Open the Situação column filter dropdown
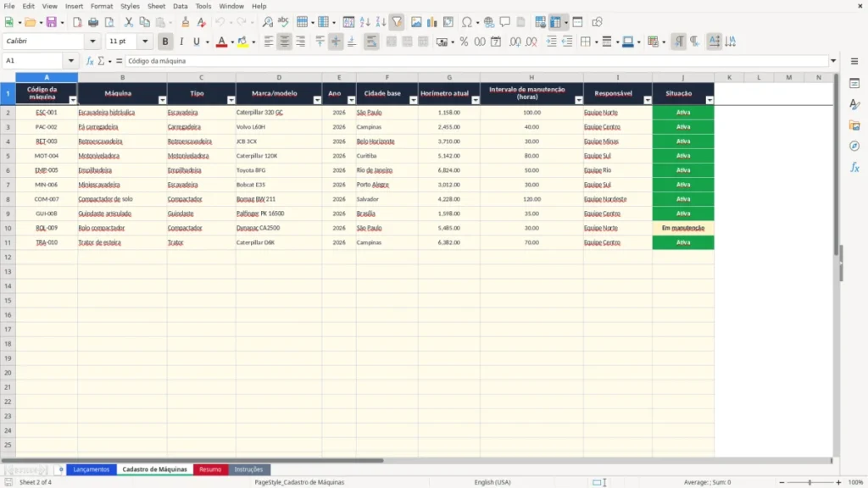Image resolution: width=868 pixels, height=488 pixels. click(709, 100)
